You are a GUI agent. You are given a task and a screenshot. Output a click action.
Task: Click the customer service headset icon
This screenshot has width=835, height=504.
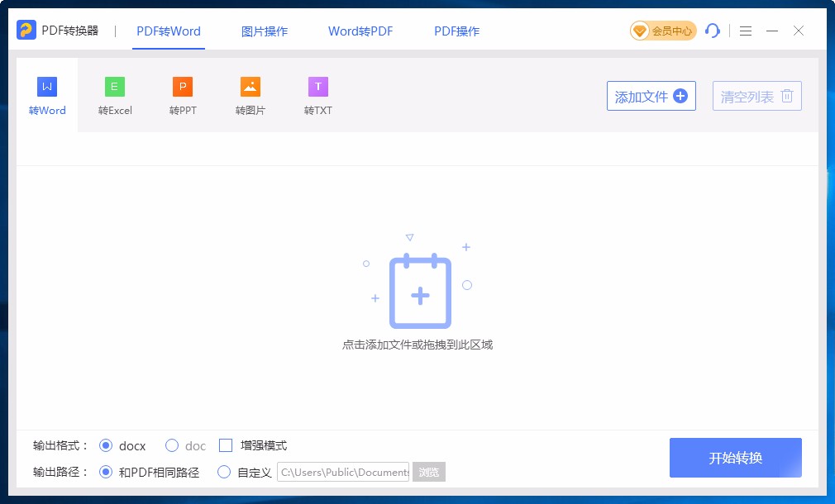[x=713, y=31]
